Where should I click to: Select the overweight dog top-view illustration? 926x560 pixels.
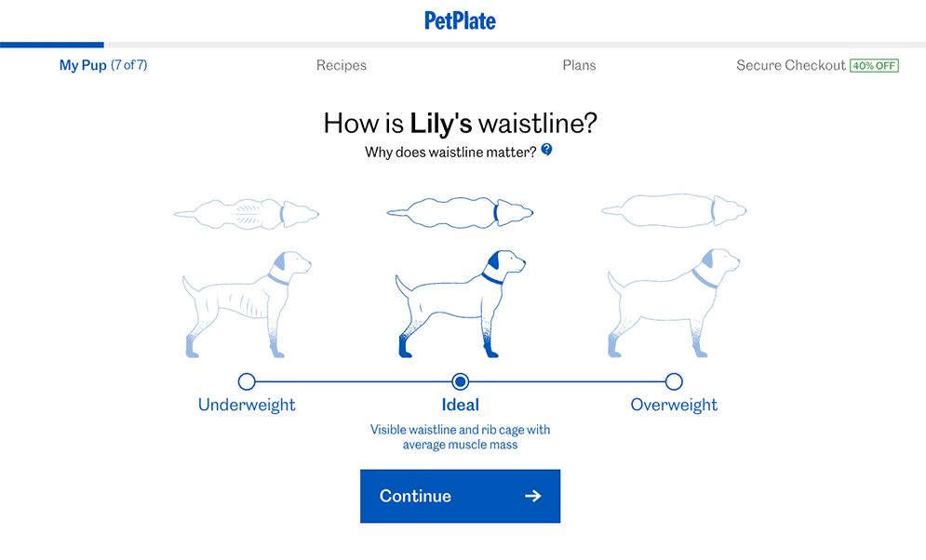point(674,210)
